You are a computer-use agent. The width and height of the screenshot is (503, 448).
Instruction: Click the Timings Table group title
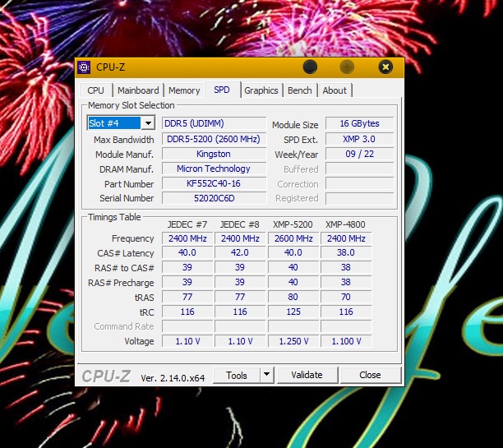114,217
